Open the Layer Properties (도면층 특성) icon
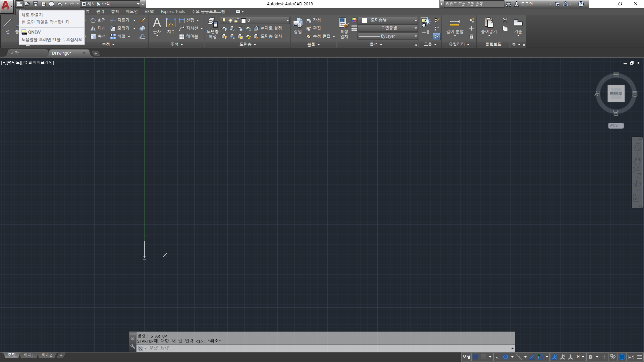The height and width of the screenshot is (362, 644). pos(212,23)
